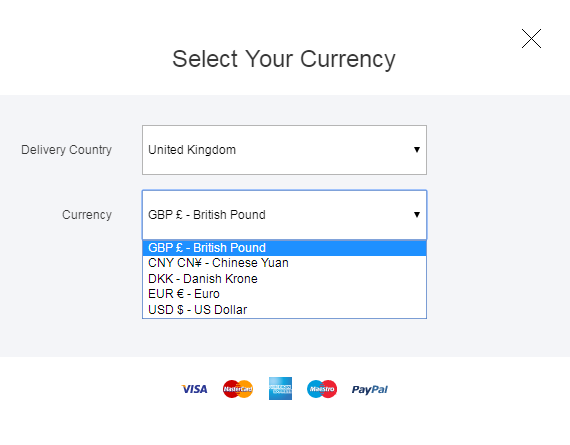Click the Maestro payment logo
This screenshot has width=570, height=445.
pos(322,389)
